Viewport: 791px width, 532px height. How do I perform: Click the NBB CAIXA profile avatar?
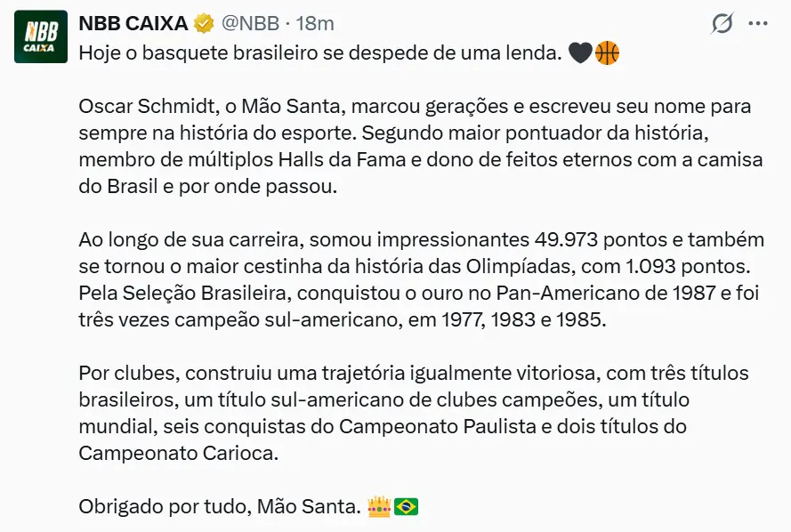click(x=40, y=36)
